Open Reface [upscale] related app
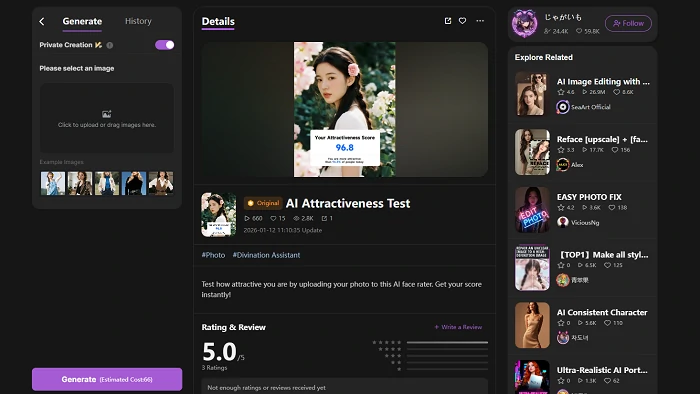Screen dimensions: 700x394 point(602,139)
